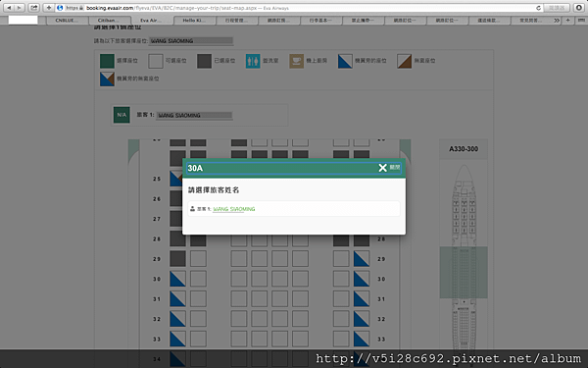This screenshot has height=368, width=588.
Task: Select seat 29D, first middle-block seat of row 29
Action: (x=239, y=259)
